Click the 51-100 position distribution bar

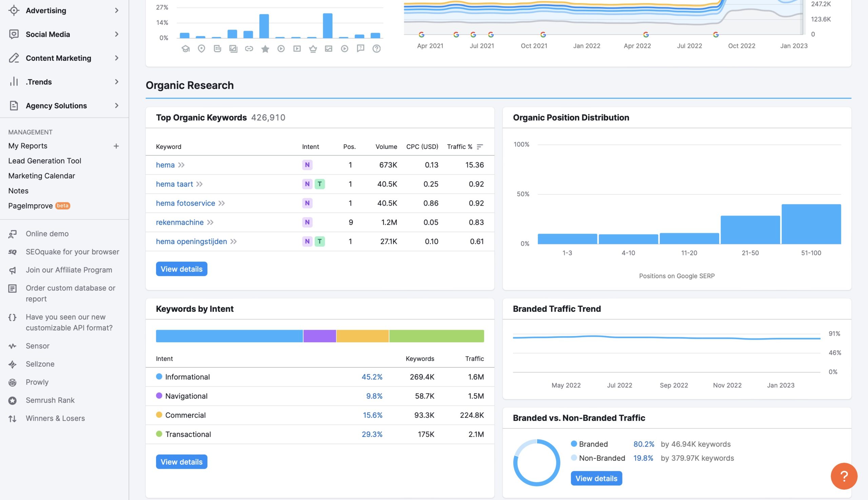(x=811, y=224)
